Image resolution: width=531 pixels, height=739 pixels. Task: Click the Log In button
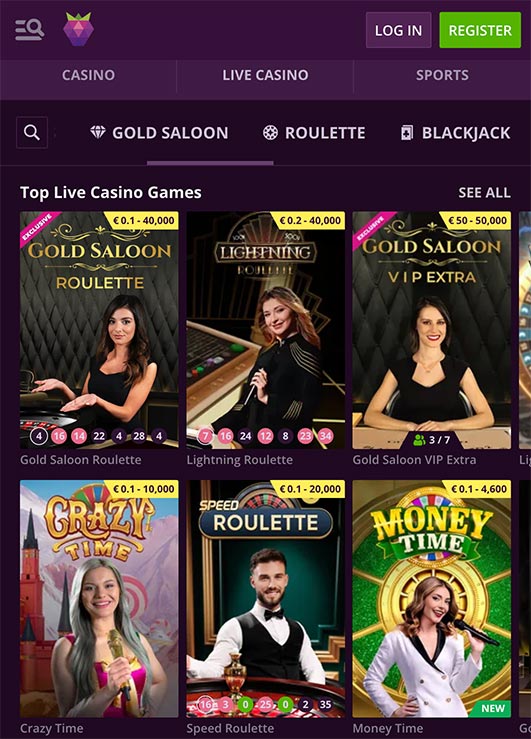click(399, 30)
